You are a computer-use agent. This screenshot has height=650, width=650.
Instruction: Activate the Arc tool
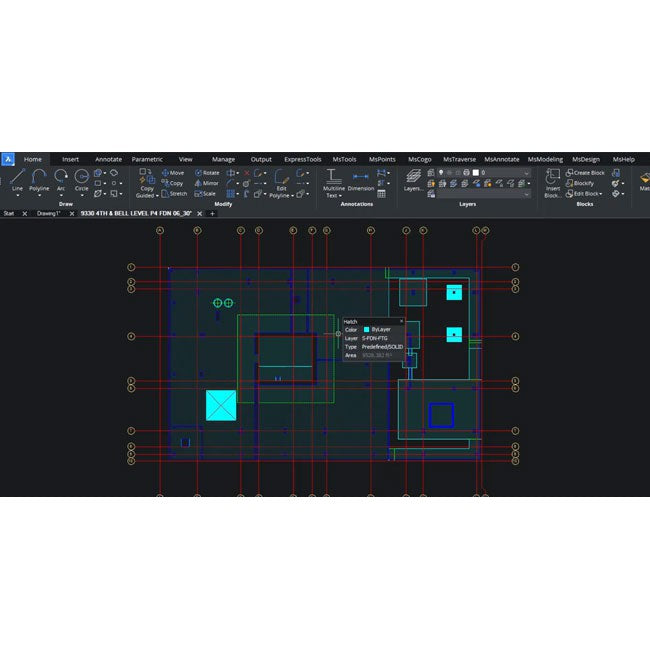point(60,179)
